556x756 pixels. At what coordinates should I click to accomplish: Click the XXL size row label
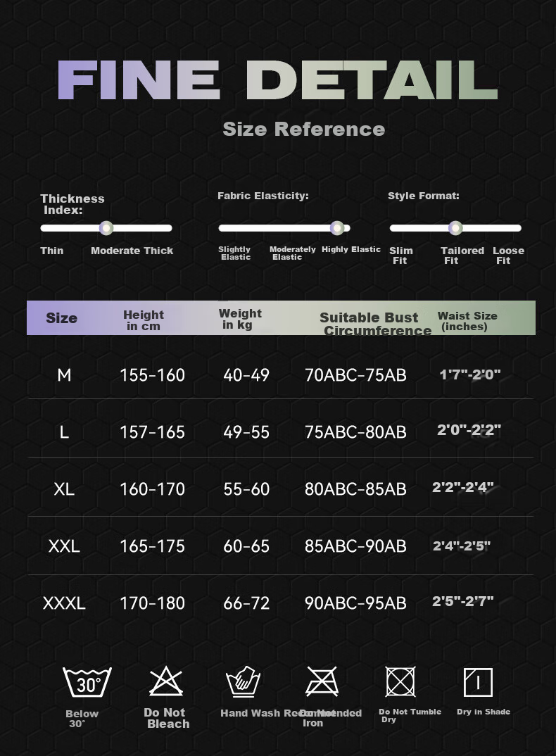[x=64, y=546]
